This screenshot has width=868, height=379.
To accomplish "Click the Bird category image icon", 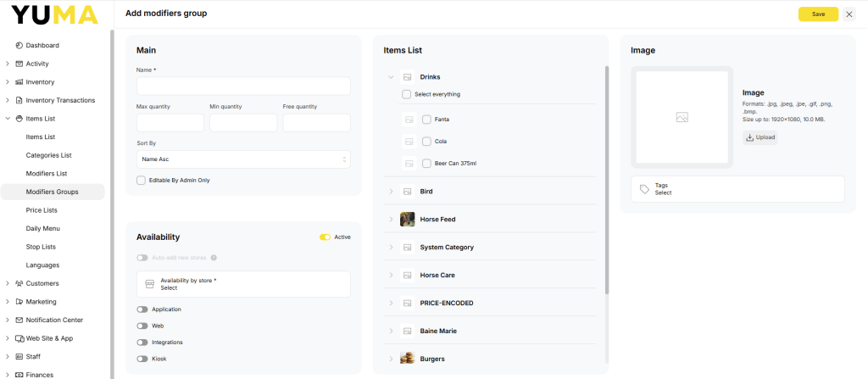I will pyautogui.click(x=408, y=191).
